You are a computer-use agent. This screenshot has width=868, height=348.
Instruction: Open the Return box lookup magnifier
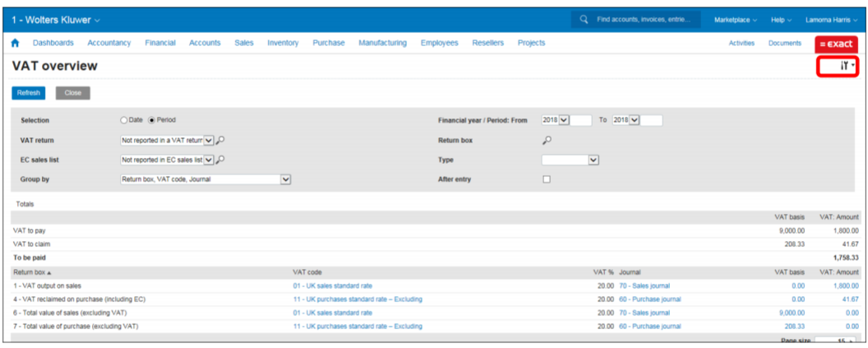[x=547, y=141]
